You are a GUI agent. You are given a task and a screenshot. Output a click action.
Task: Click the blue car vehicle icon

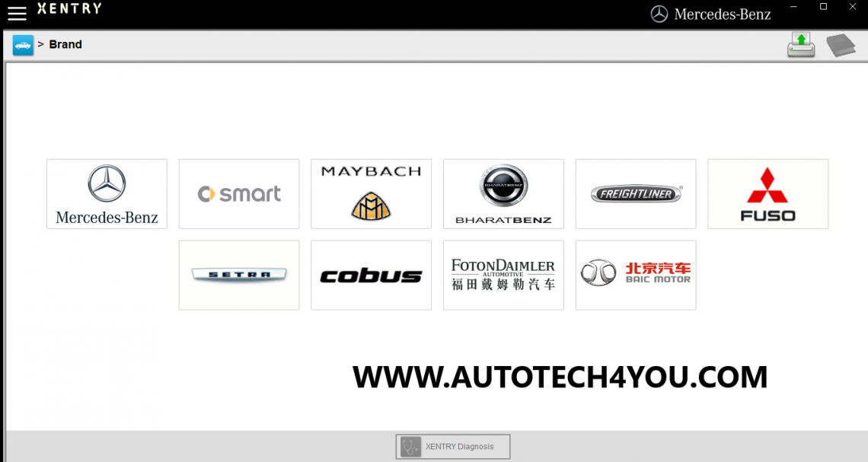tap(23, 45)
